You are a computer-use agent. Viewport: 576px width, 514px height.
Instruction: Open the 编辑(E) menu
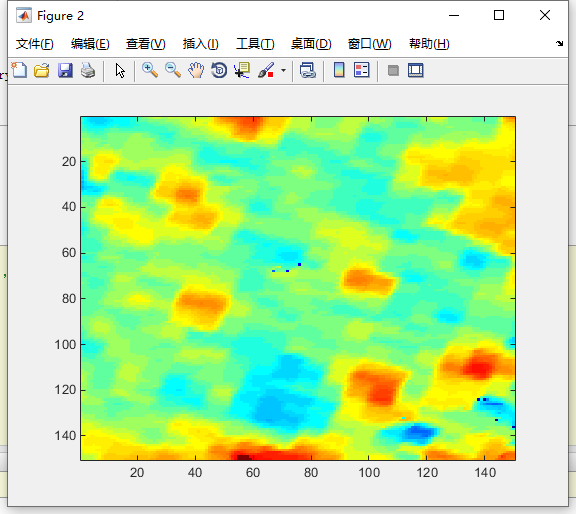(90, 44)
